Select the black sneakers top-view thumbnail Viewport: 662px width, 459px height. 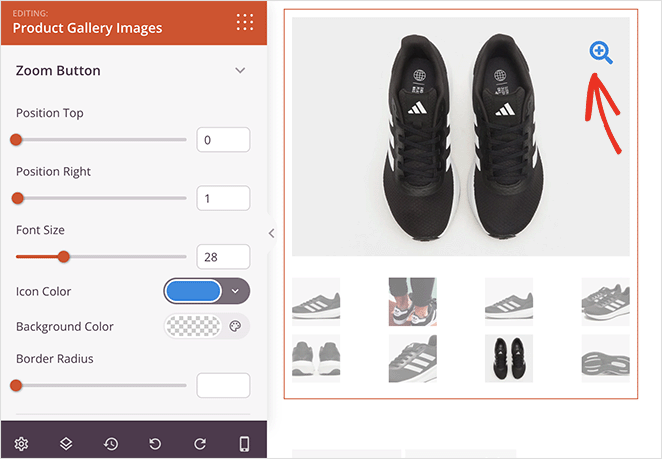coord(509,359)
